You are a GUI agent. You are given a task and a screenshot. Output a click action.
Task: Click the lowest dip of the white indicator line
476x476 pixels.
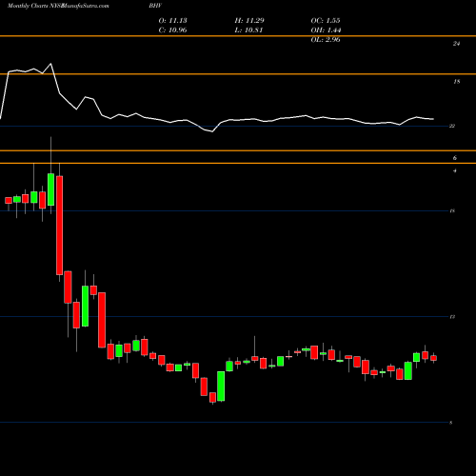pos(212,131)
